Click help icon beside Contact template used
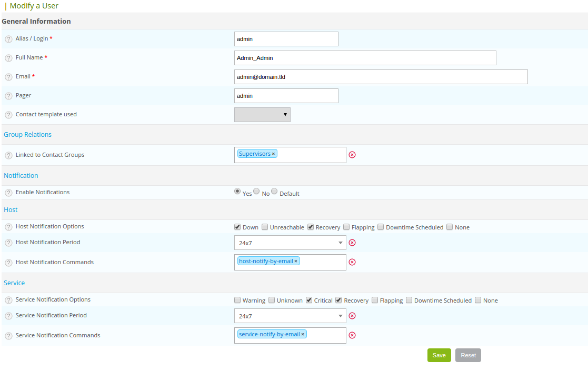The height and width of the screenshot is (371, 588). pos(8,115)
